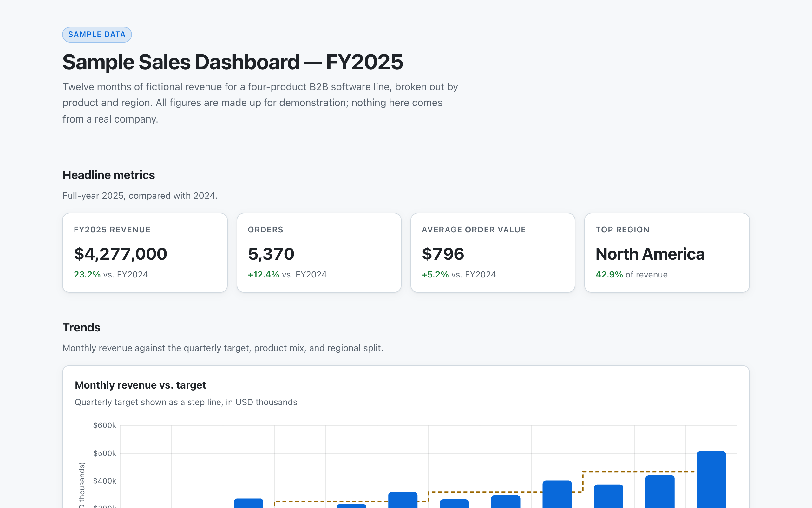The image size is (812, 508).
Task: Click the +12.4% vs. FY2024 change text
Action: click(287, 275)
